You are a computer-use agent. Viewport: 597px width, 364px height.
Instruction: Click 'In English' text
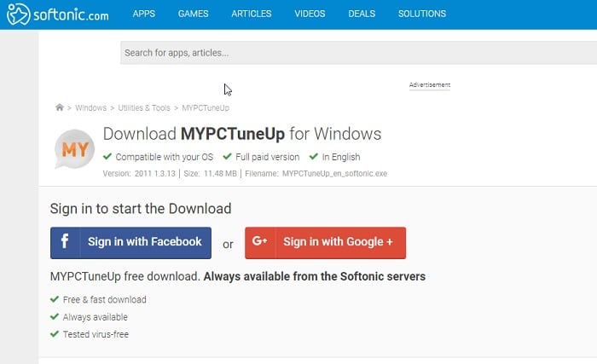point(341,157)
